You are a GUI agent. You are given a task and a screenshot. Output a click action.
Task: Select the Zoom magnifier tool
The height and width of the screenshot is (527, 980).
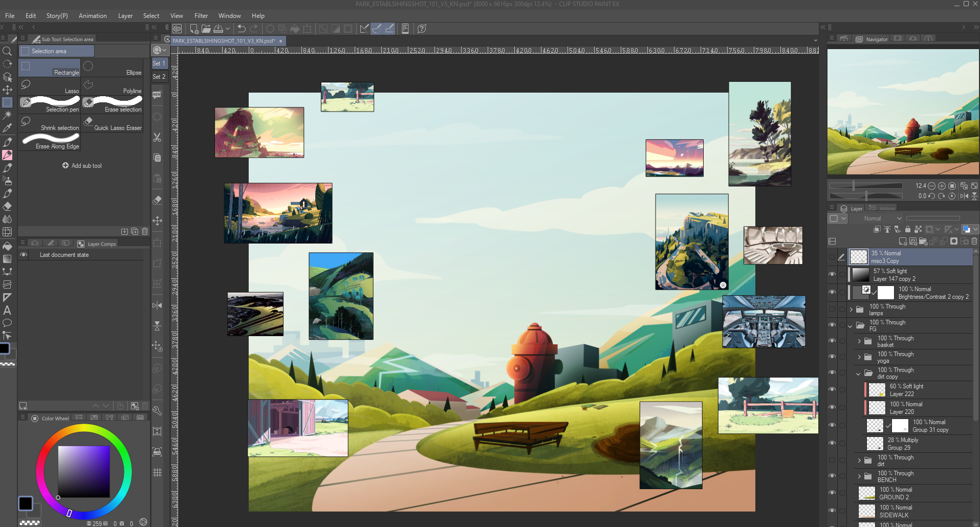point(7,51)
